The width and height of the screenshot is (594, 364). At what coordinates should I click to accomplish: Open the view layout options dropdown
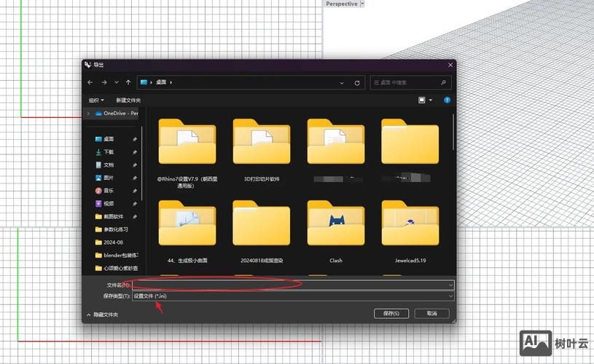(x=425, y=100)
